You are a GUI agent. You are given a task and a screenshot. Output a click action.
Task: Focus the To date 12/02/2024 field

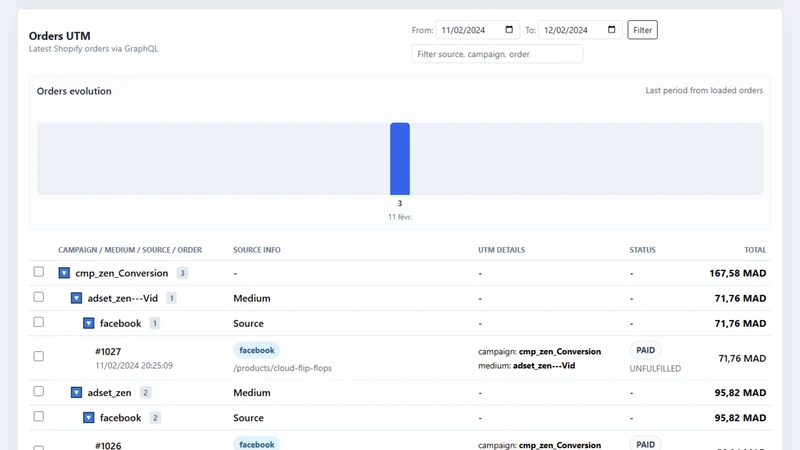[580, 30]
